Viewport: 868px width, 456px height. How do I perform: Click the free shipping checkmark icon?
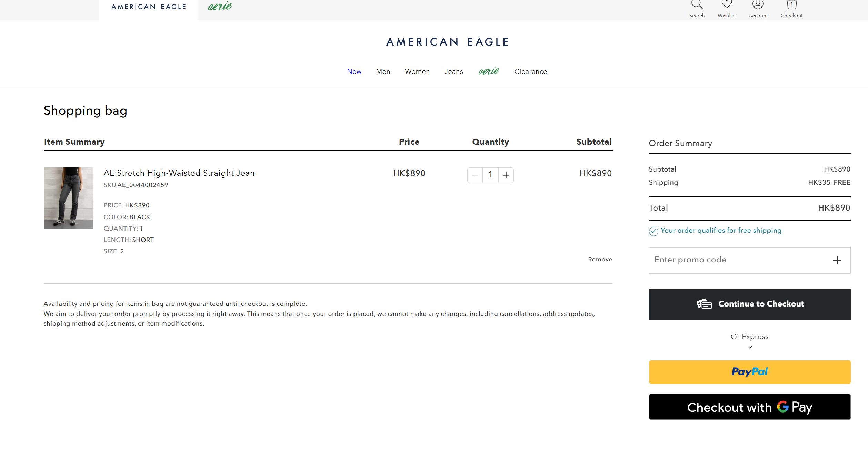coord(654,231)
